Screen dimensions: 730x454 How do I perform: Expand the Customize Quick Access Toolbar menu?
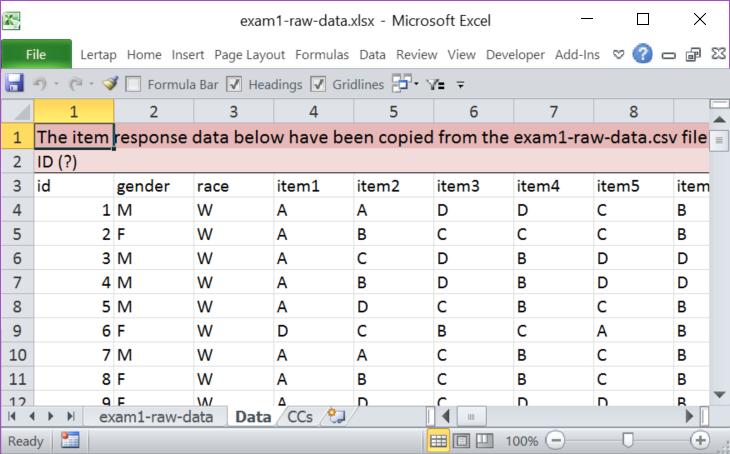tap(461, 85)
